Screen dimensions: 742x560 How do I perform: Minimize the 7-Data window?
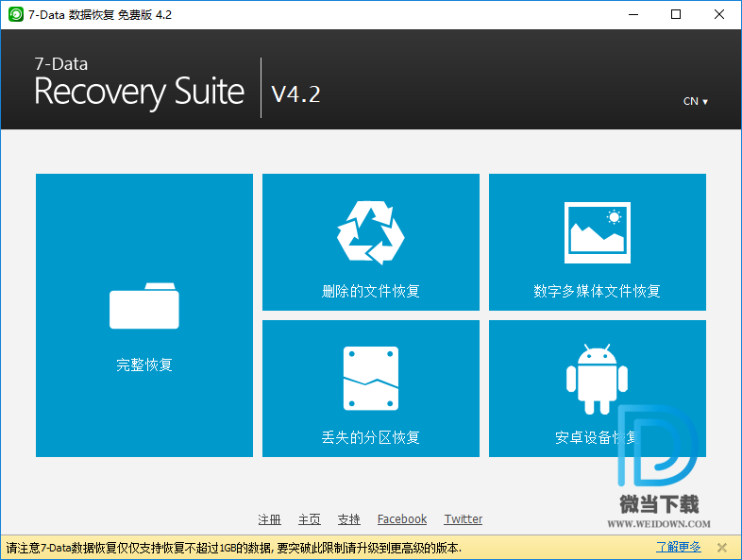(633, 15)
